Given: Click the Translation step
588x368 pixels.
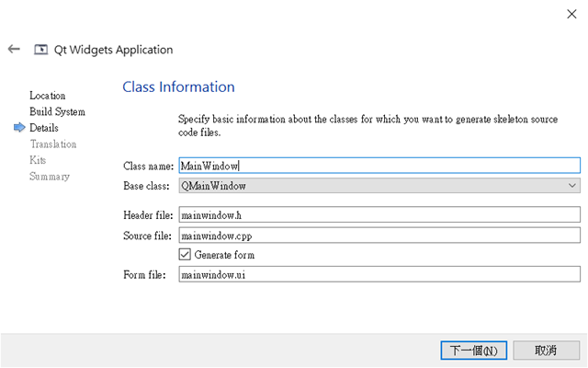Looking at the screenshot, I should (53, 144).
